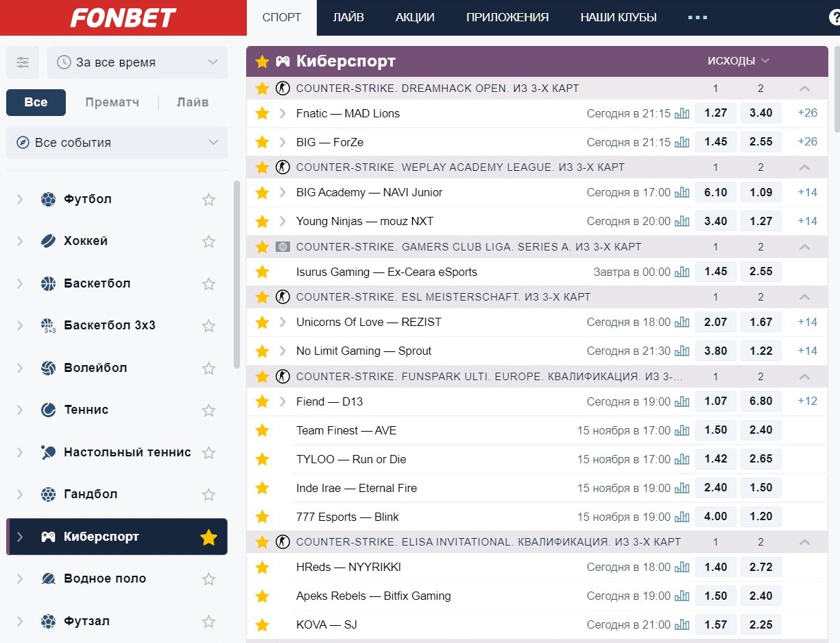The width and height of the screenshot is (840, 643).
Task: Click the Баскетбол 3x3 icon
Action: [48, 325]
